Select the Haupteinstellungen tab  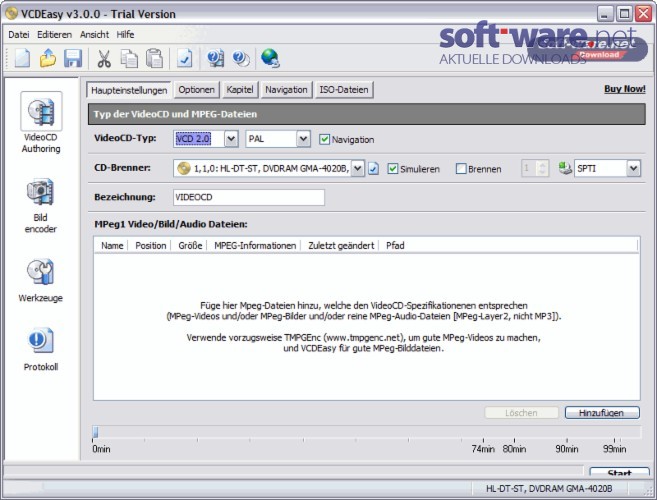pyautogui.click(x=129, y=90)
